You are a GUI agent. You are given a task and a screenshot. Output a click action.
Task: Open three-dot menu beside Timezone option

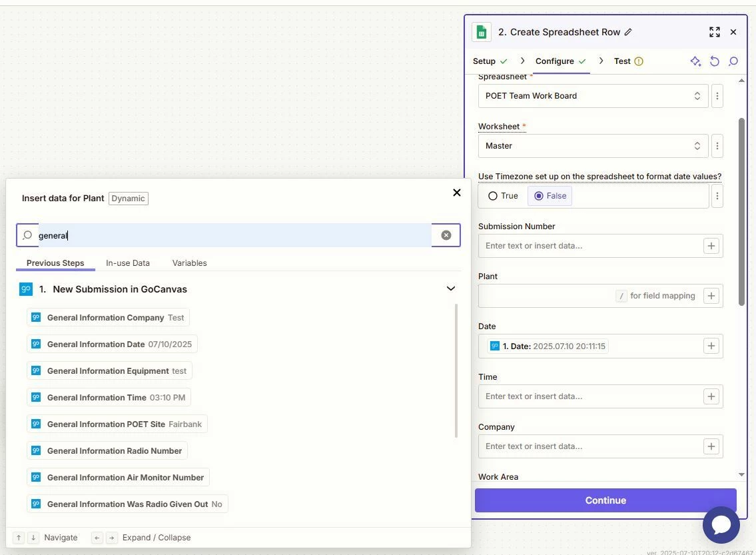coord(717,197)
